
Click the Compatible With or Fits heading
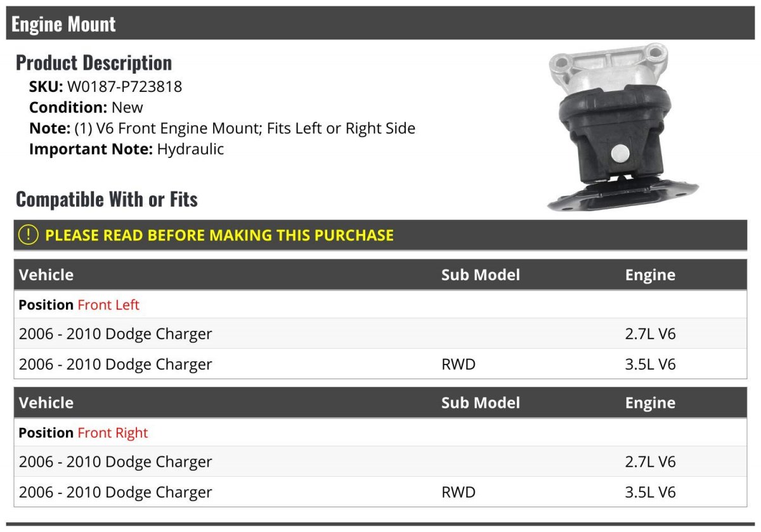(x=107, y=199)
